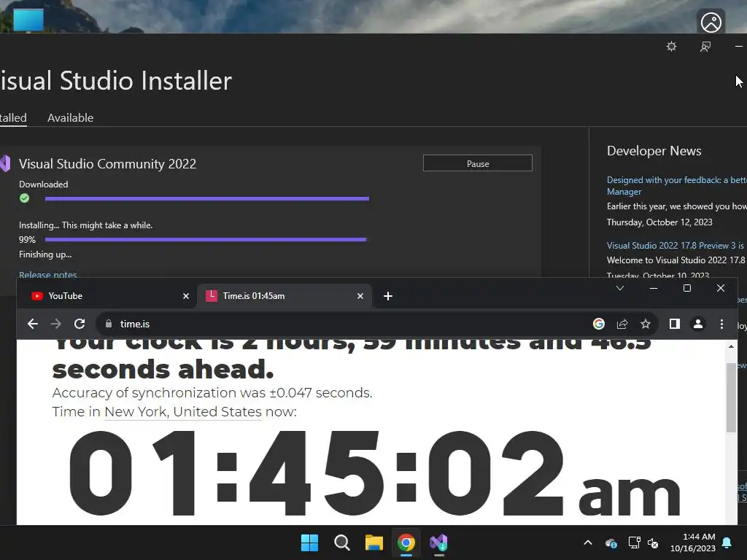Image resolution: width=747 pixels, height=560 pixels.
Task: Close the YouTube tab
Action: [x=186, y=296]
